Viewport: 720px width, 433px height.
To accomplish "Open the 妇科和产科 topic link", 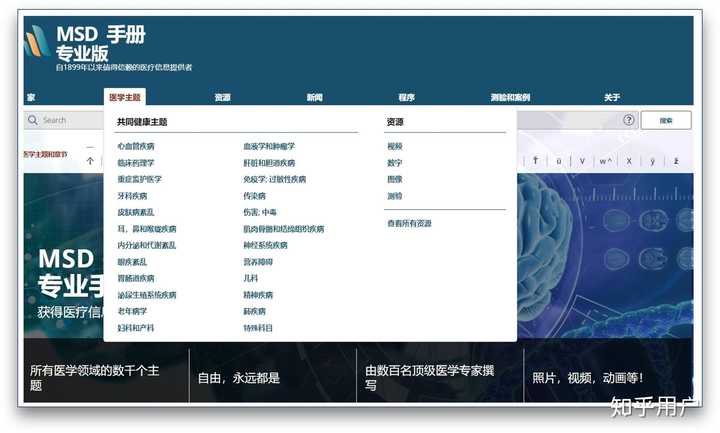I will tap(136, 328).
